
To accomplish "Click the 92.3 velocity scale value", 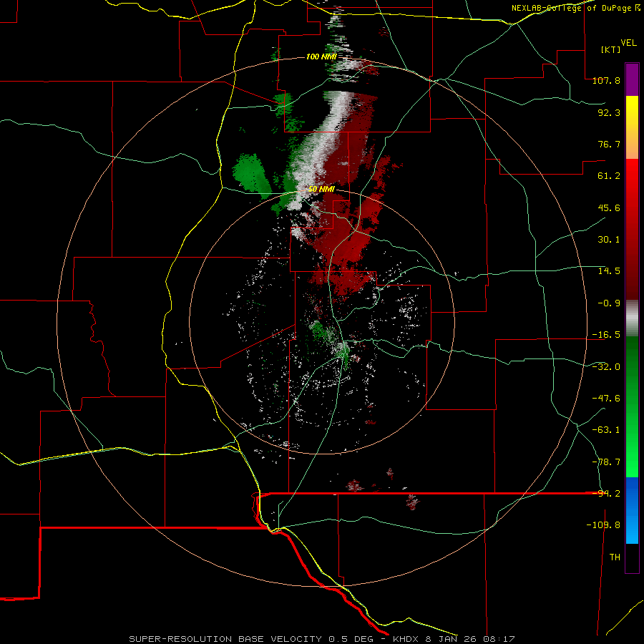I will [609, 113].
